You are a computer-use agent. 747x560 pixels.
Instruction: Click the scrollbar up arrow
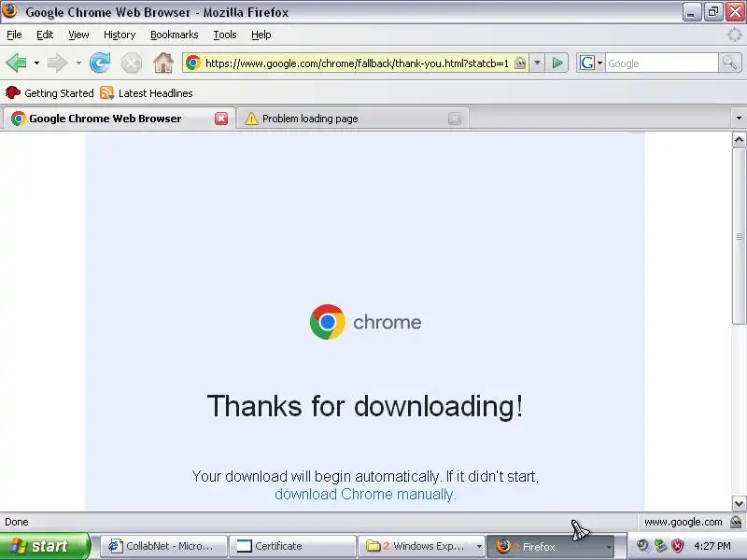(739, 139)
